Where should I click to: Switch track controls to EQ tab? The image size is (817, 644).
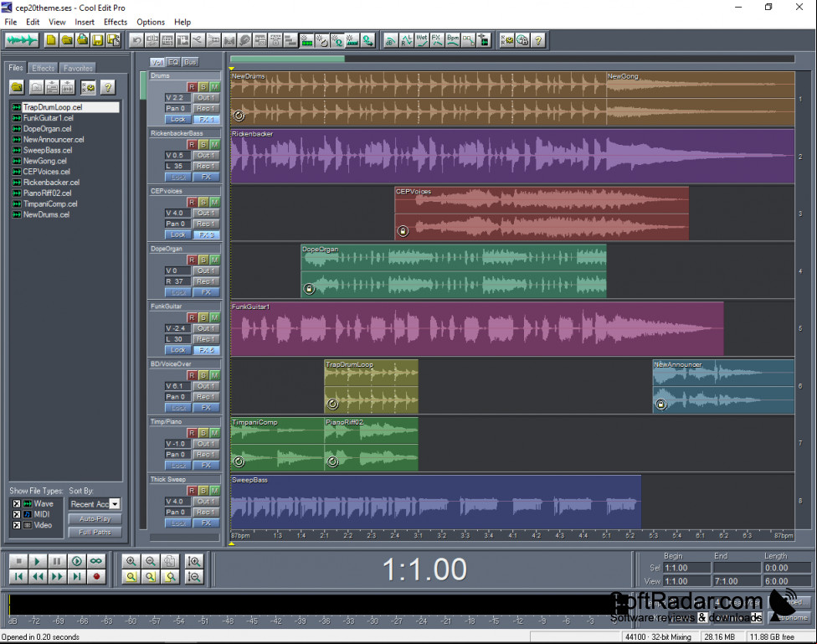pos(173,62)
